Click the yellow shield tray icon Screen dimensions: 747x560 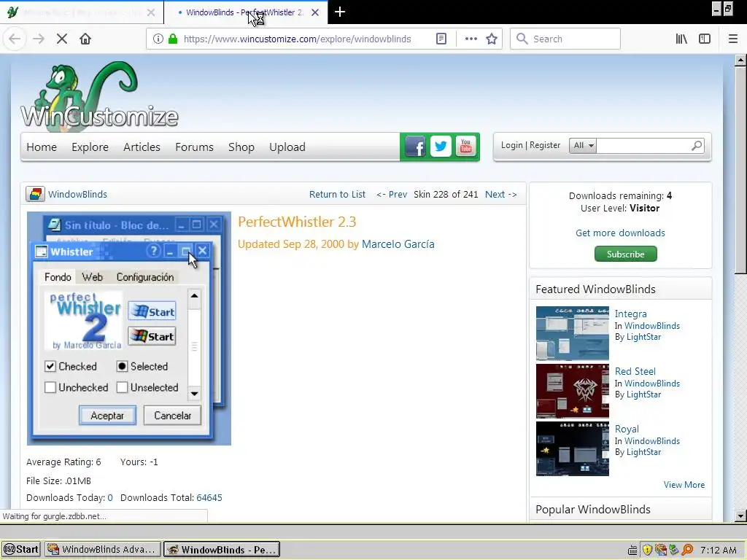[647, 550]
